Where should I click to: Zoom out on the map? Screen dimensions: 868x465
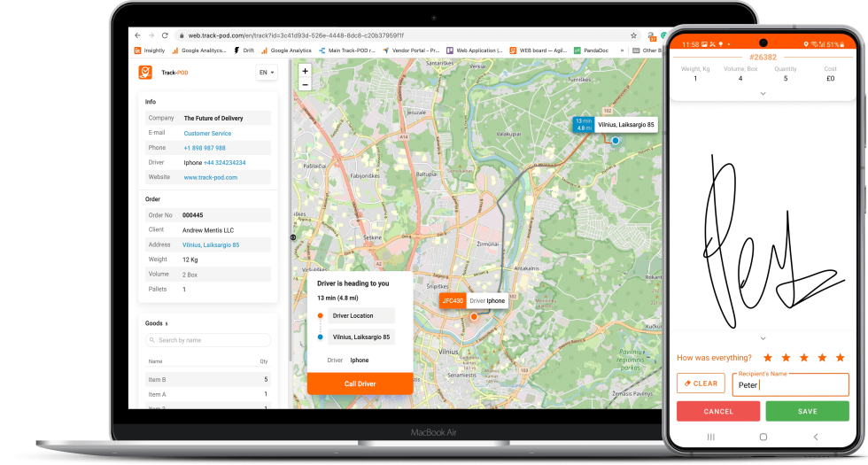coord(305,84)
